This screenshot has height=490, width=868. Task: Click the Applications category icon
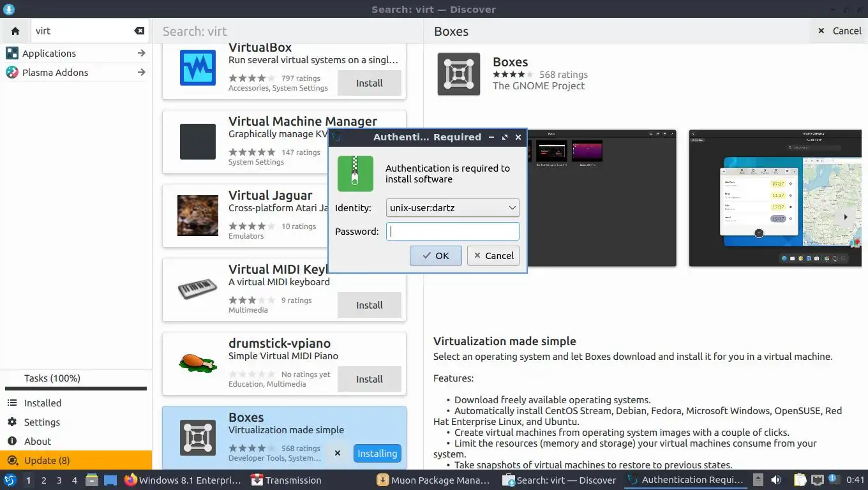coord(11,53)
